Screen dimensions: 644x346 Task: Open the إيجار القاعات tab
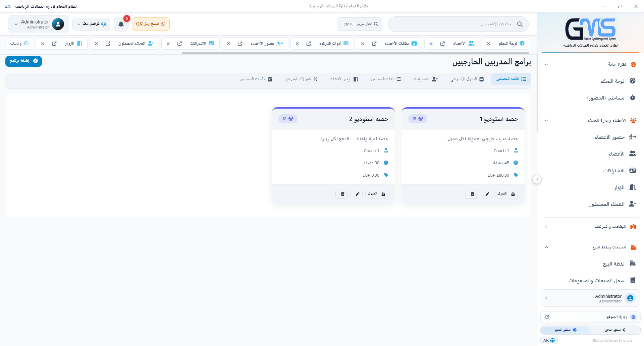click(344, 79)
